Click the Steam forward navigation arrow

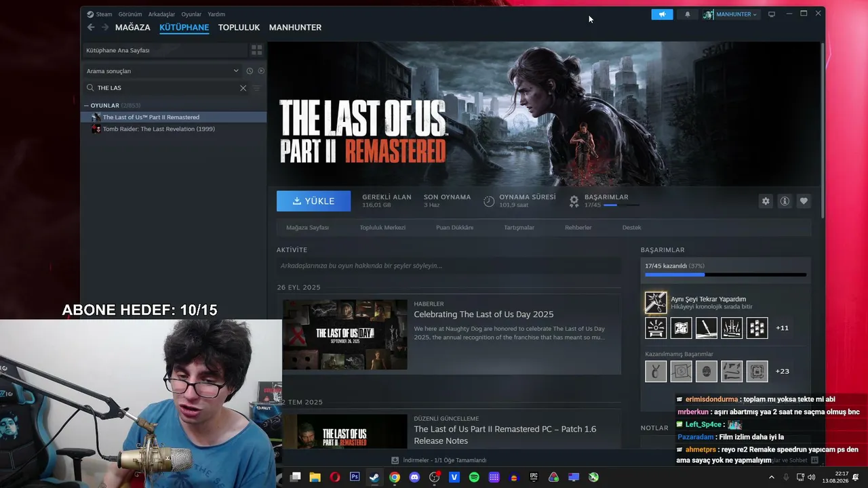pyautogui.click(x=105, y=27)
